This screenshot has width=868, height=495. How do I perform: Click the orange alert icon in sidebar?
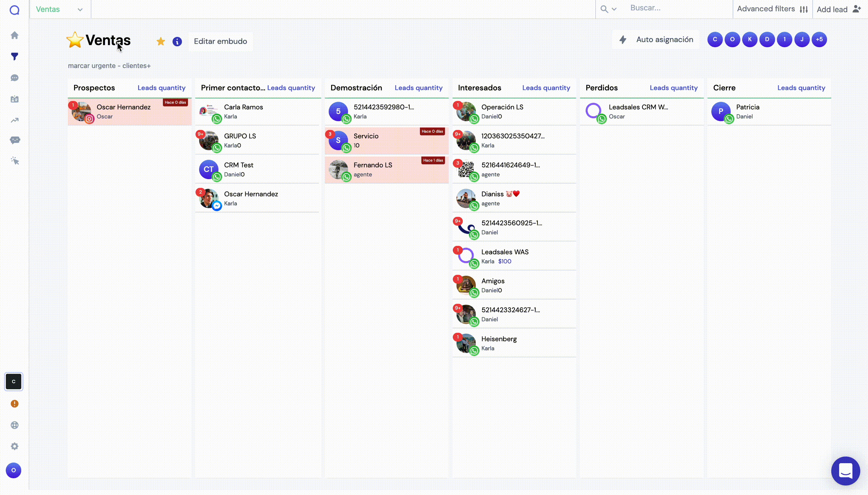coord(14,404)
